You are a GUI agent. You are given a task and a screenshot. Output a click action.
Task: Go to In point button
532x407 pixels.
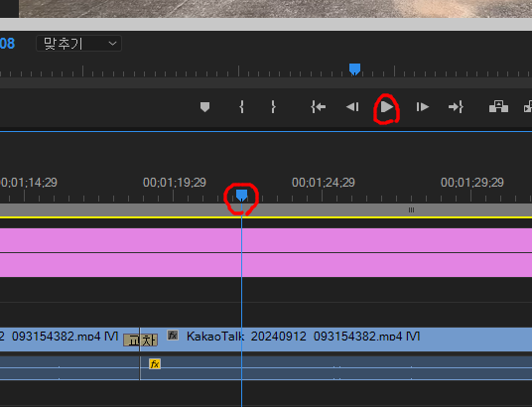click(x=318, y=107)
